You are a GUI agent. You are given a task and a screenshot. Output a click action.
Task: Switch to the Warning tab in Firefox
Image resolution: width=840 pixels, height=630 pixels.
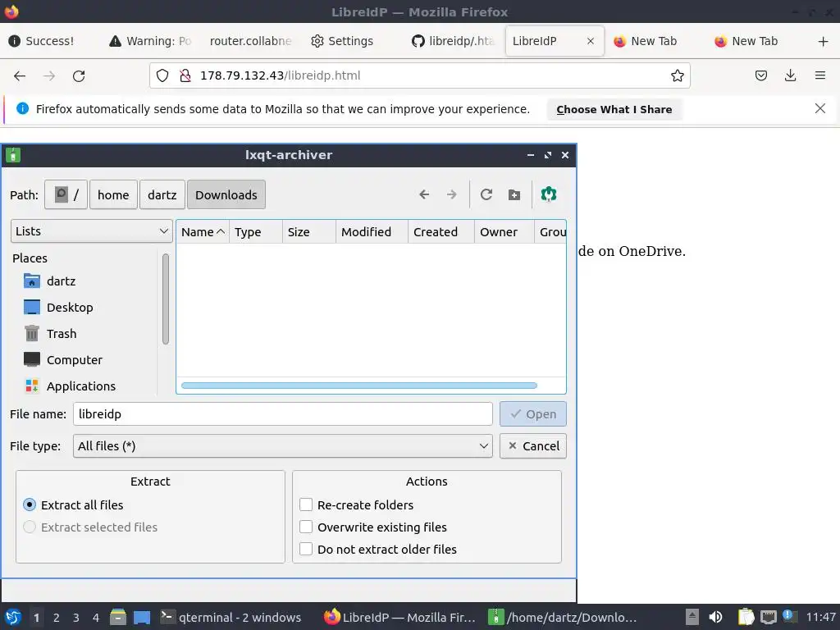click(x=151, y=41)
